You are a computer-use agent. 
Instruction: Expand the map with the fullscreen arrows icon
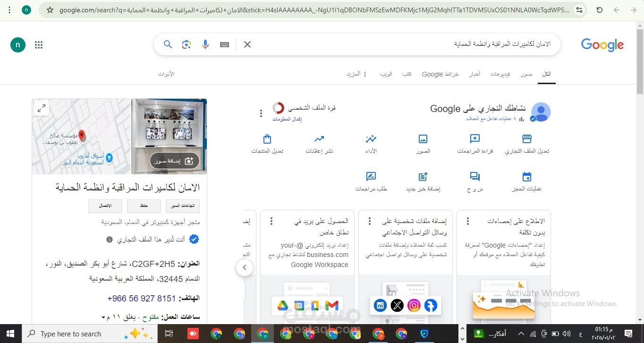point(42,108)
